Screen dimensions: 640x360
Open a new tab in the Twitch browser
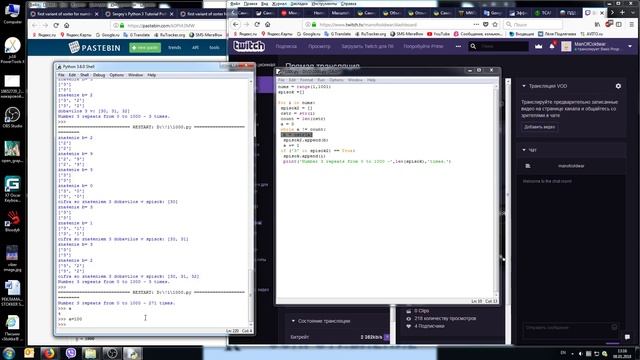click(x=622, y=13)
